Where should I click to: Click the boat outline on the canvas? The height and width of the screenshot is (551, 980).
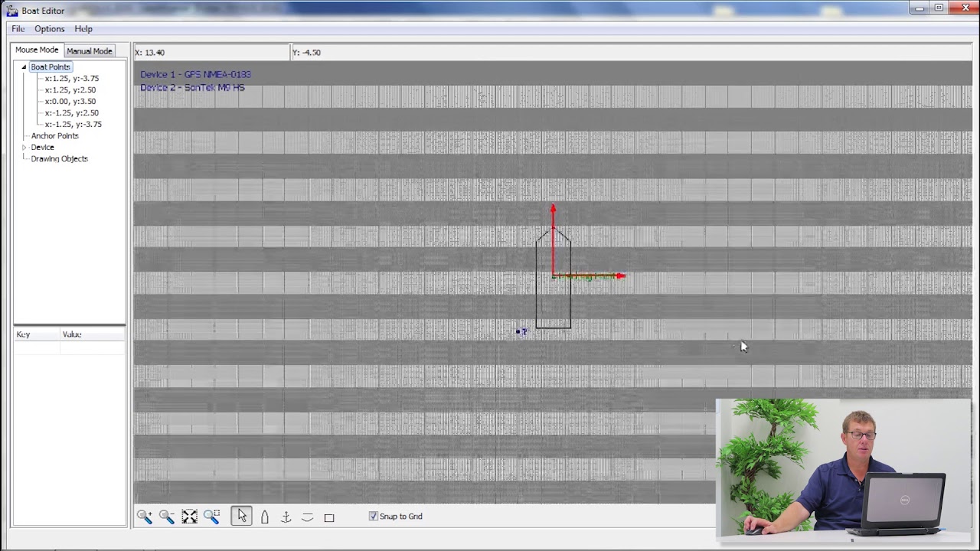pyautogui.click(x=554, y=279)
